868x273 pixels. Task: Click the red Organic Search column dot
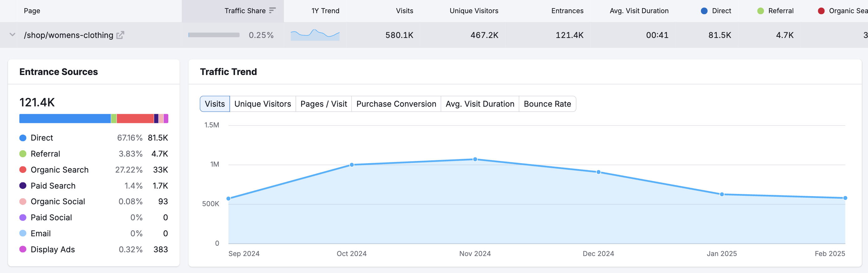tap(821, 11)
